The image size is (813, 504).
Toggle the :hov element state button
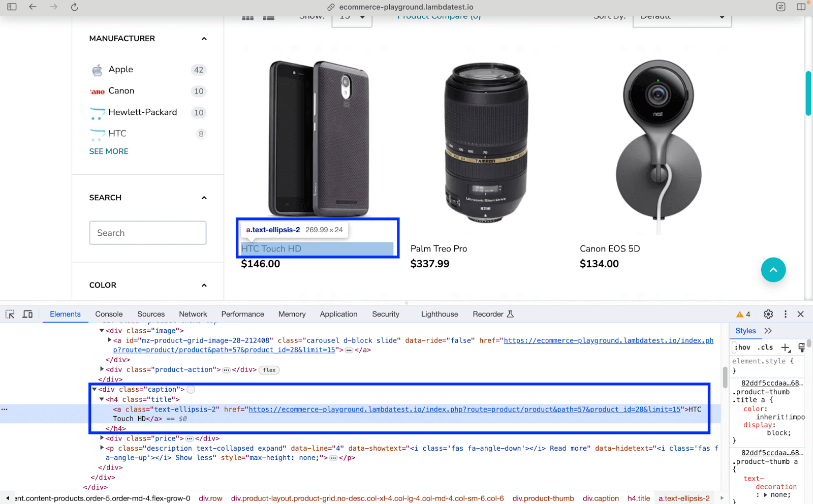click(x=743, y=348)
